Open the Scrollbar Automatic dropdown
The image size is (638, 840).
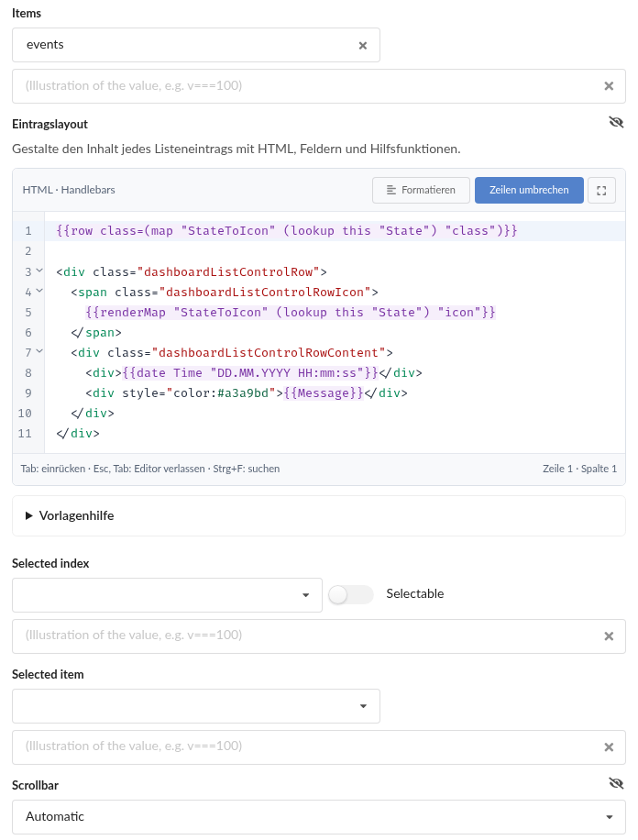319,817
